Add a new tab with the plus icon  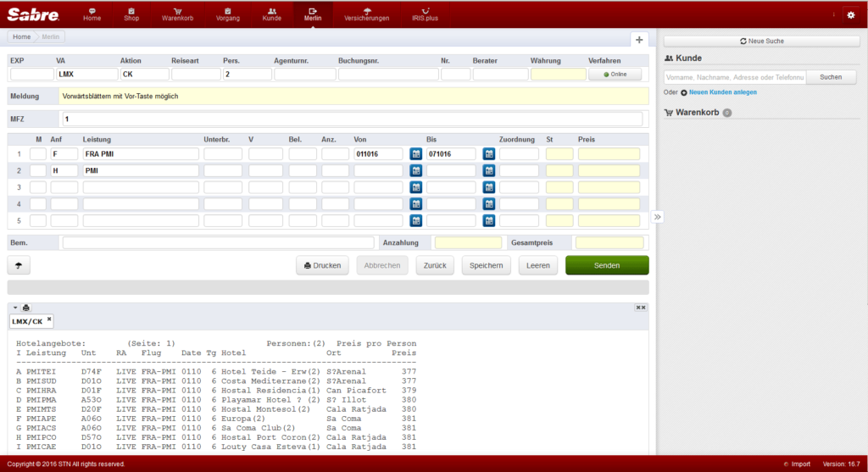coord(639,40)
